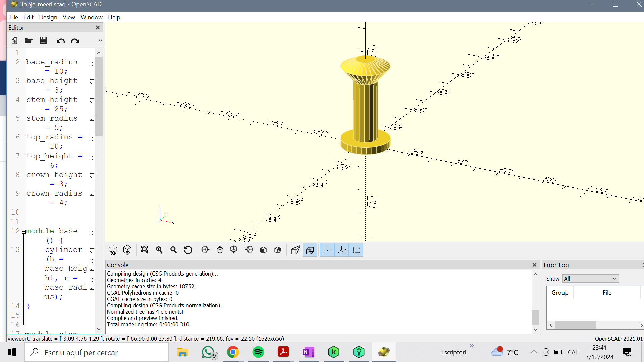
Task: Open the View menu
Action: [x=69, y=17]
